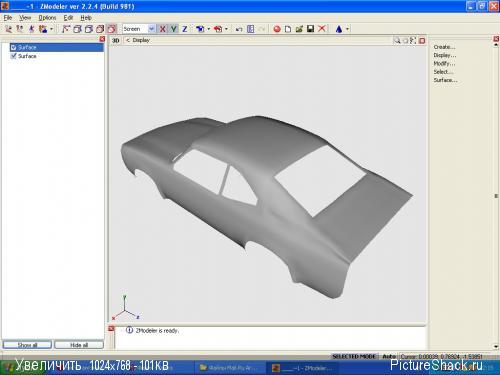Open the undo history list icon

250,29
